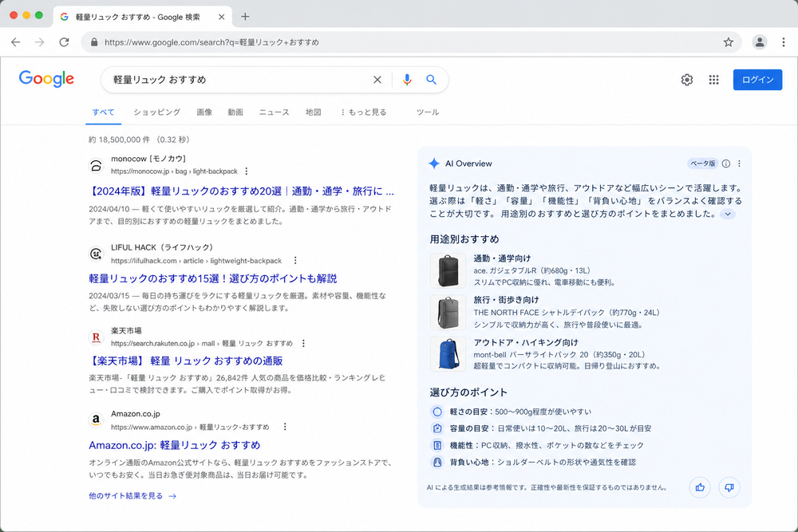Open more options for monocow result

tap(247, 171)
